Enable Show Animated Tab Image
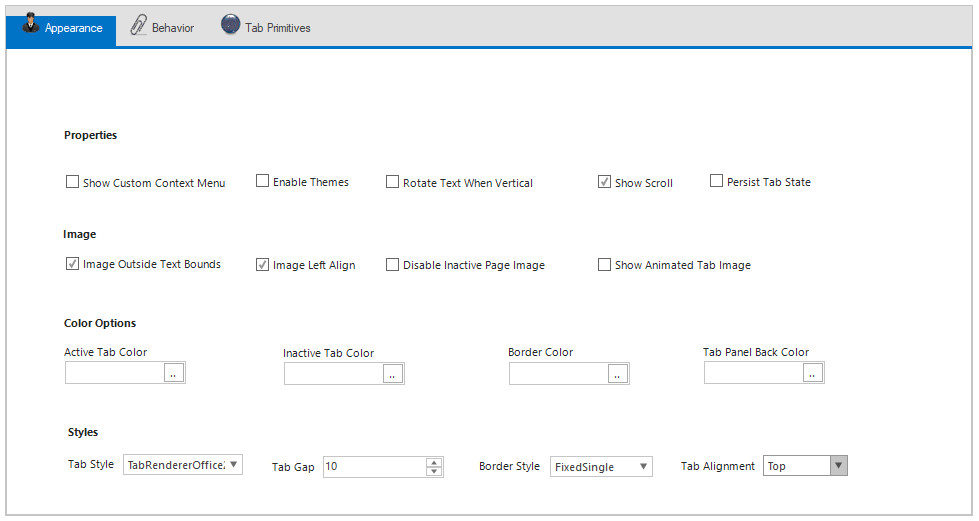The height and width of the screenshot is (521, 979). tap(604, 265)
